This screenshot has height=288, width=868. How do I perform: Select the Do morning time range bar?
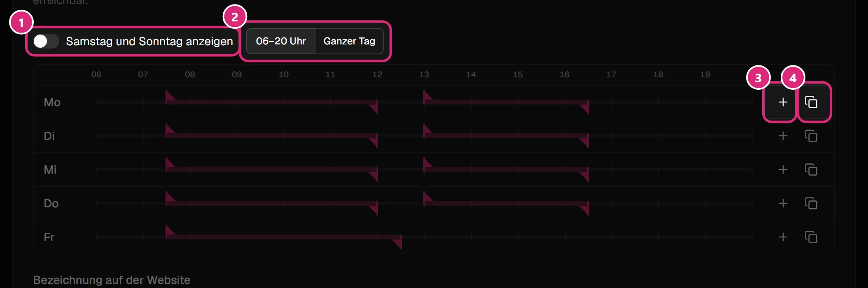pyautogui.click(x=272, y=203)
